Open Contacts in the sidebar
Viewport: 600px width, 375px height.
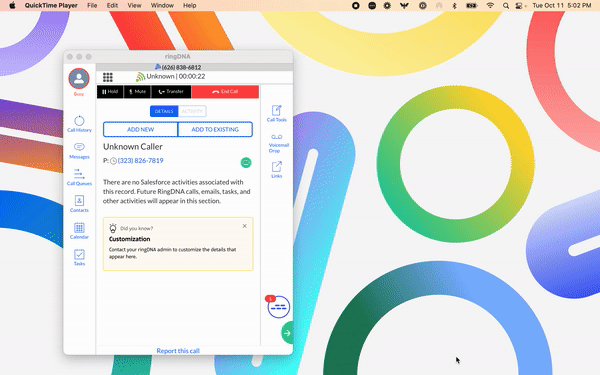pyautogui.click(x=79, y=204)
